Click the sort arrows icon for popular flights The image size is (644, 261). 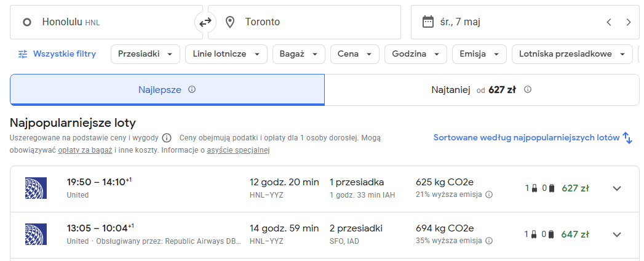click(x=627, y=138)
